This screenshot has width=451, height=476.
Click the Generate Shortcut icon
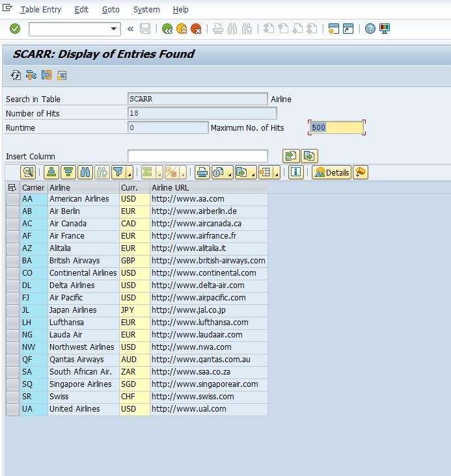348,29
